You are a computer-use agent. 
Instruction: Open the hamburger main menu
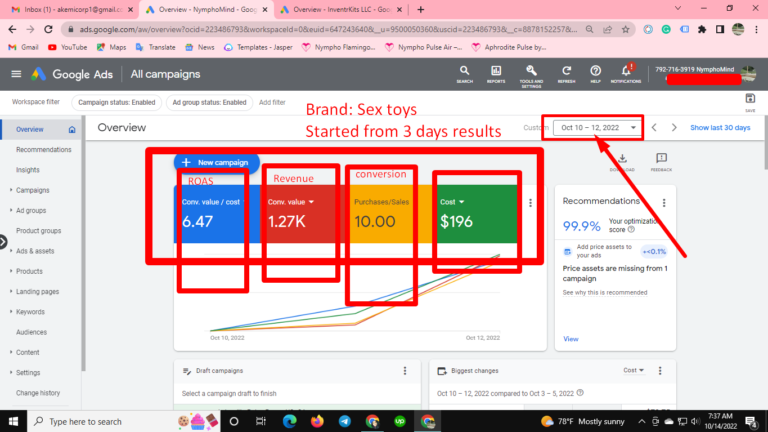point(16,74)
